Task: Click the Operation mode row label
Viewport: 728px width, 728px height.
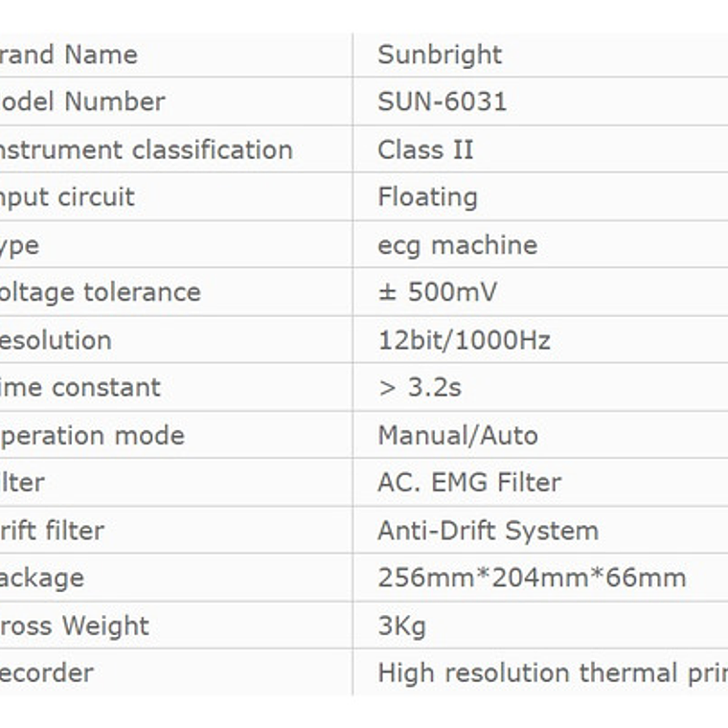Action: [x=90, y=436]
